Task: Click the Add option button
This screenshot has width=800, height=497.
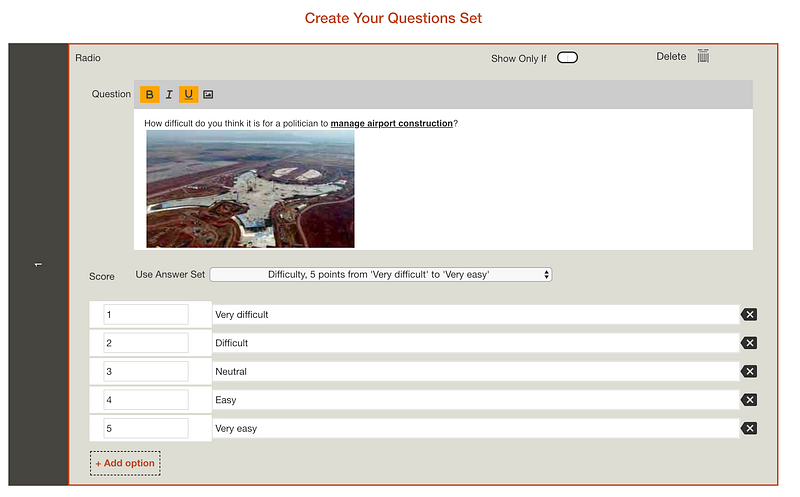Action: click(x=124, y=463)
